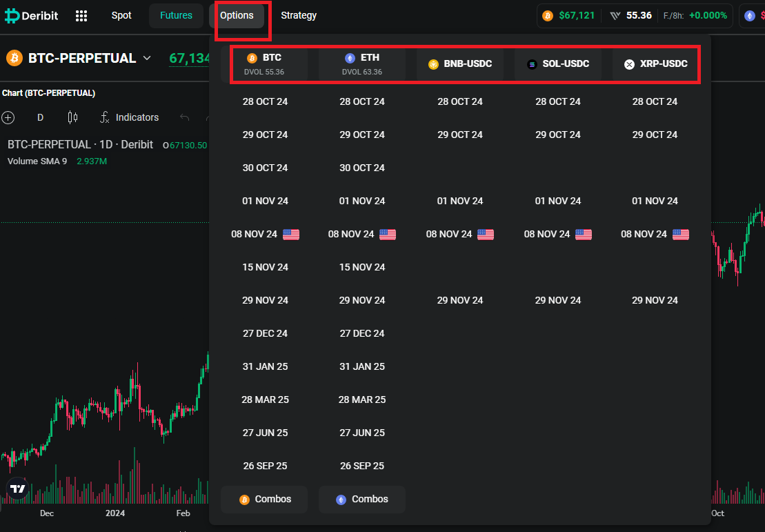The image size is (765, 532).
Task: Open XRP-USDC 01 NOV 24 expiry
Action: tap(655, 201)
